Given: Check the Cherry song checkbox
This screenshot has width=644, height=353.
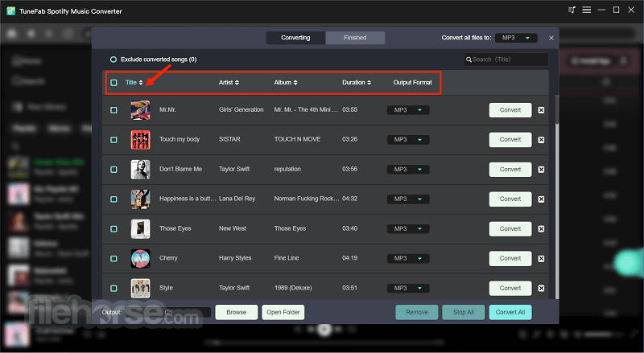Looking at the screenshot, I should pos(114,259).
